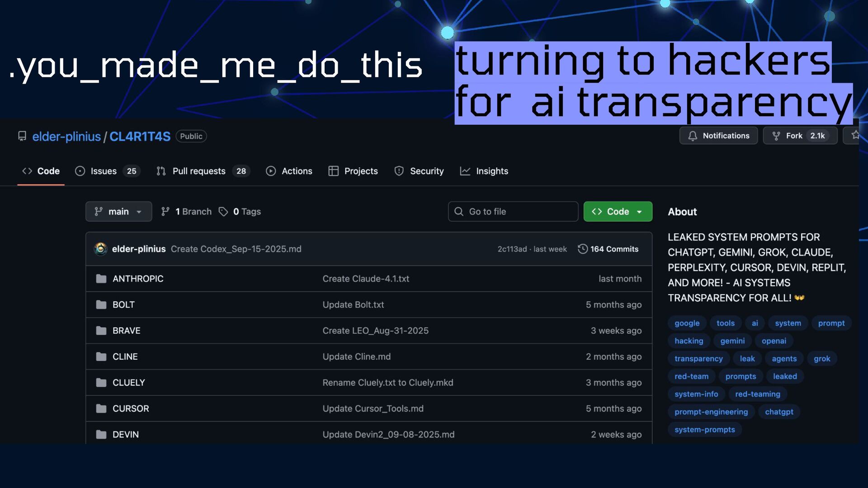
Task: Select the red-teaming topic tag
Action: tap(757, 394)
